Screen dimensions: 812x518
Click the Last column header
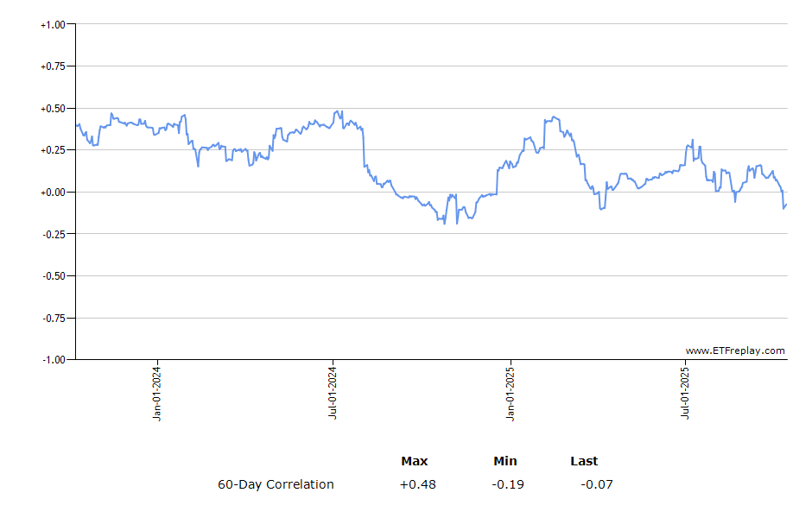pyautogui.click(x=584, y=461)
